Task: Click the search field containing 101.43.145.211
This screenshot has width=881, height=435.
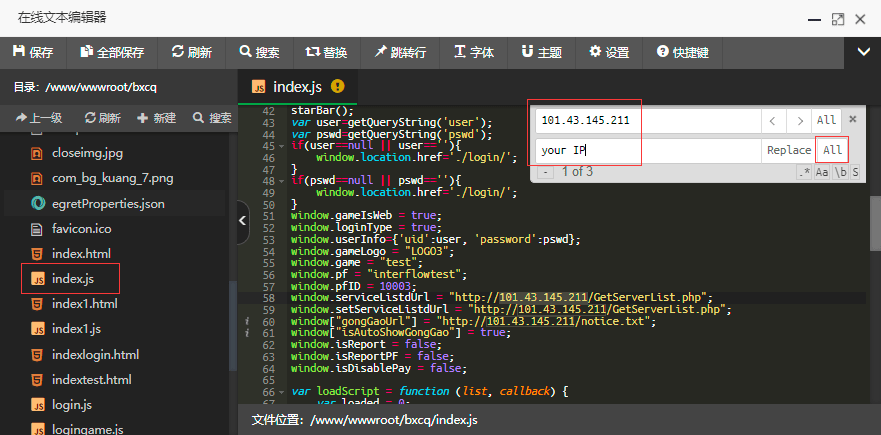Action: (x=646, y=120)
